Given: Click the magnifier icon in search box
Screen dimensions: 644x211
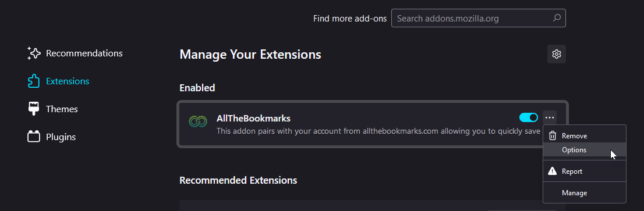Looking at the screenshot, I should click(557, 19).
